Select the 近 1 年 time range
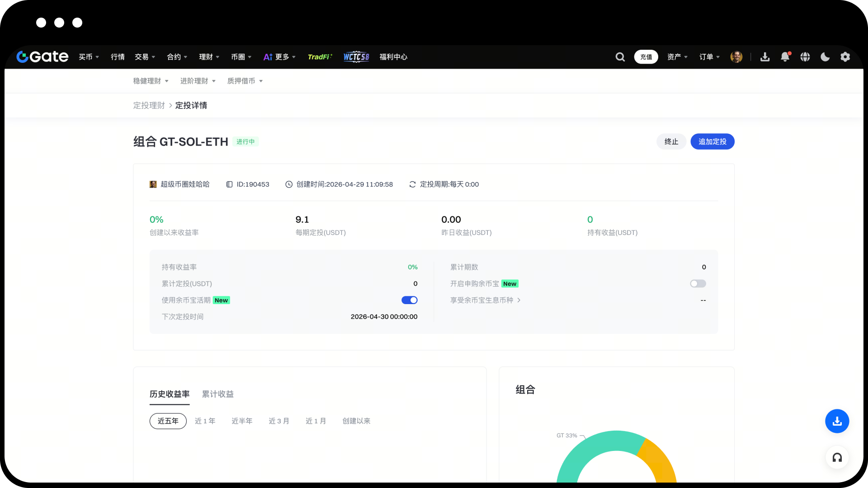The height and width of the screenshot is (488, 868). point(205,421)
